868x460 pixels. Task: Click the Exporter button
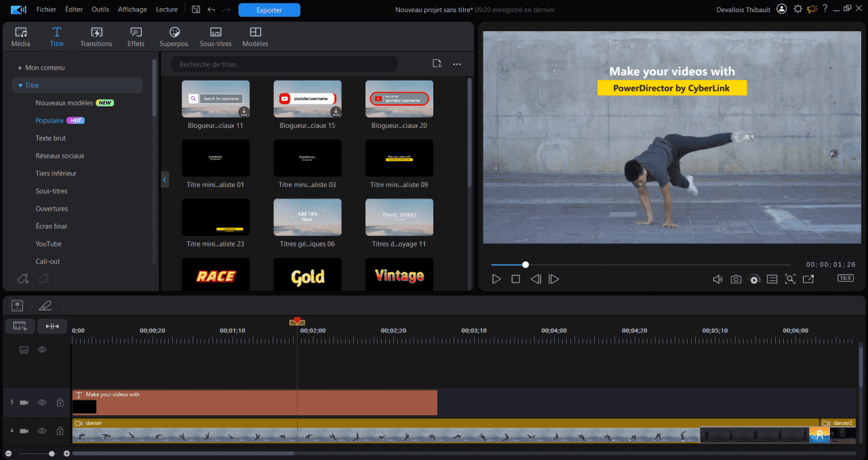(x=269, y=9)
